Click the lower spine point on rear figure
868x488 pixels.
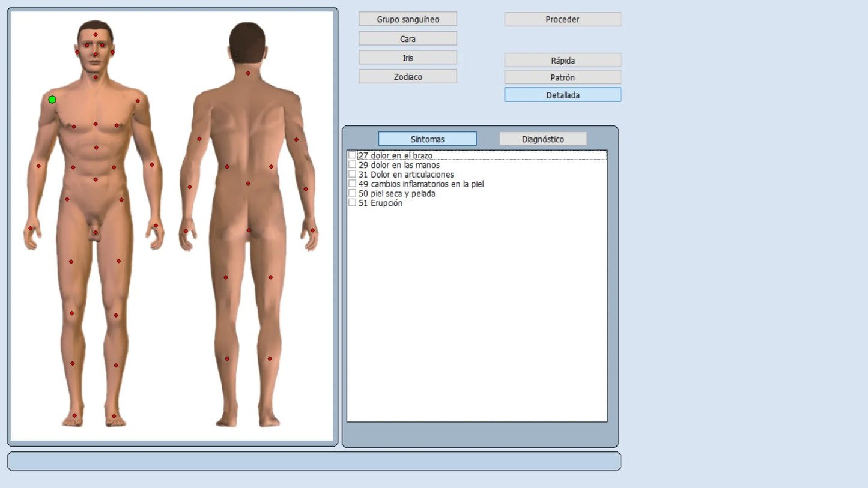248,184
